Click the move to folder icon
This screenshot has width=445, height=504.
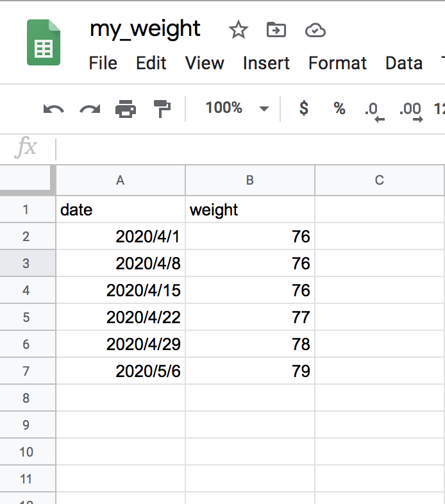pyautogui.click(x=276, y=29)
